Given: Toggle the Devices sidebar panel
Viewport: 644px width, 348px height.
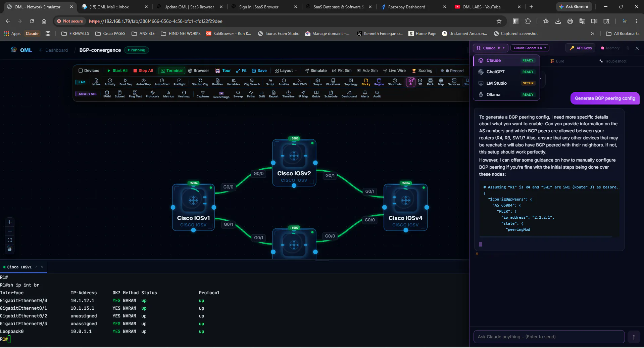Looking at the screenshot, I should [89, 71].
